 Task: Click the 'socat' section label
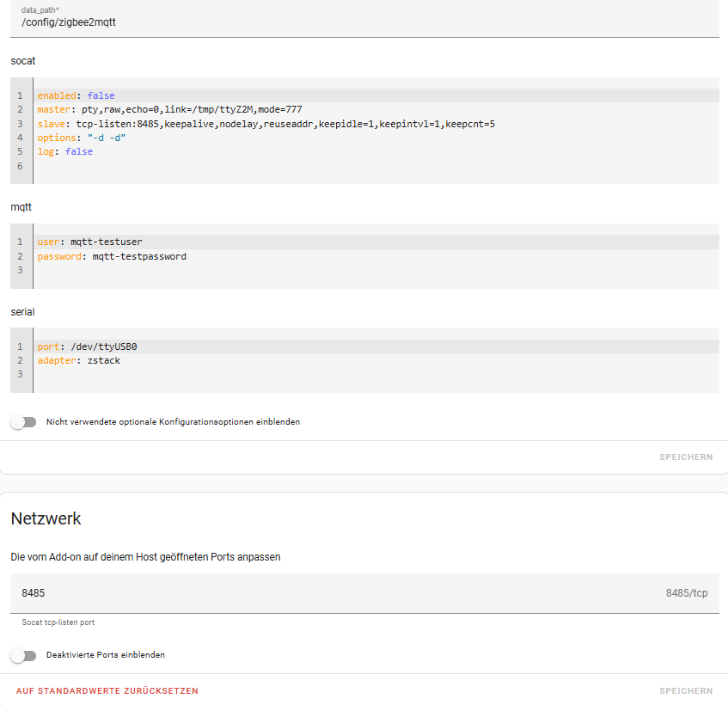pyautogui.click(x=22, y=61)
